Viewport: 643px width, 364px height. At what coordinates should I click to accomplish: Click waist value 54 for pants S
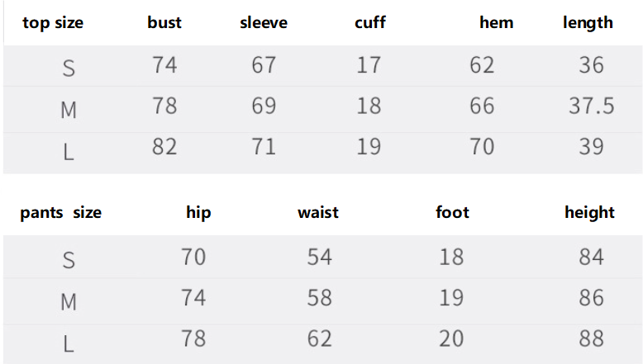(x=319, y=258)
